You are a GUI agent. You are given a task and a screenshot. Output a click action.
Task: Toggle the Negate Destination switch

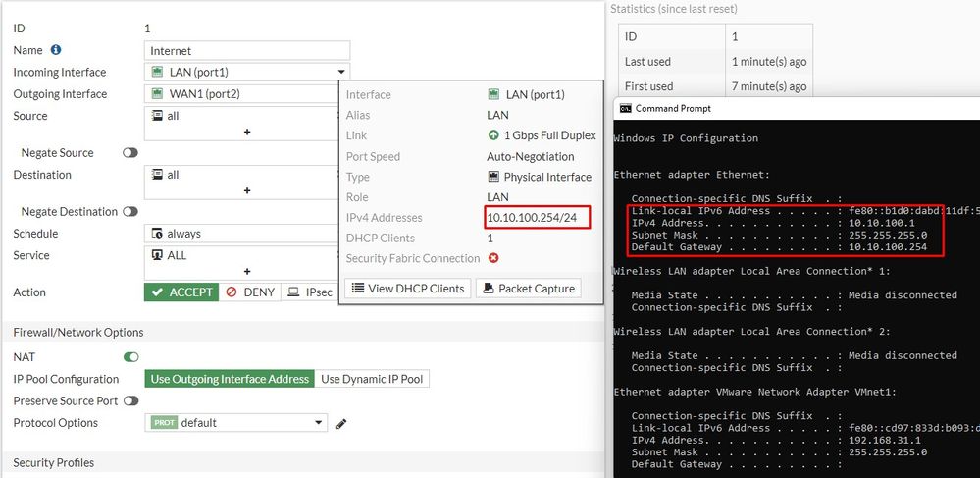coord(130,211)
